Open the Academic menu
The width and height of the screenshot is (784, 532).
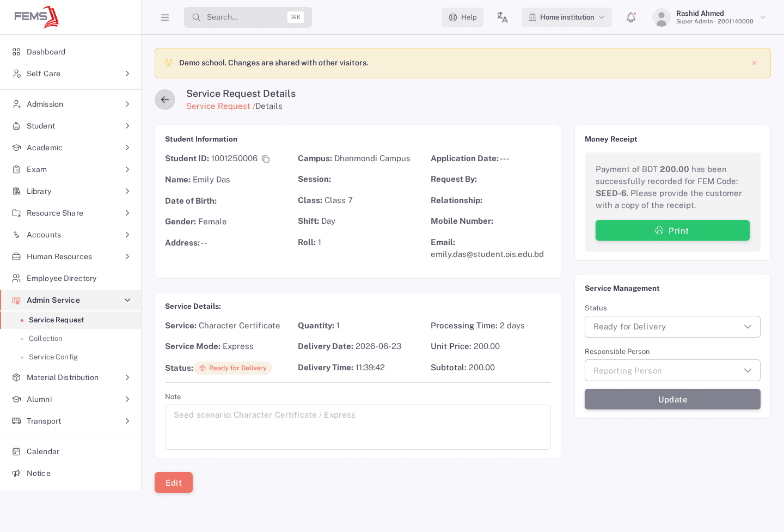[71, 148]
